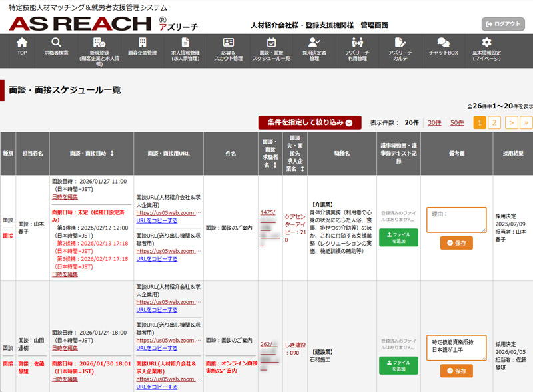Image resolution: width=533 pixels, height=392 pixels.
Task: Open the 求職者検索 search icon
Action: 56,43
